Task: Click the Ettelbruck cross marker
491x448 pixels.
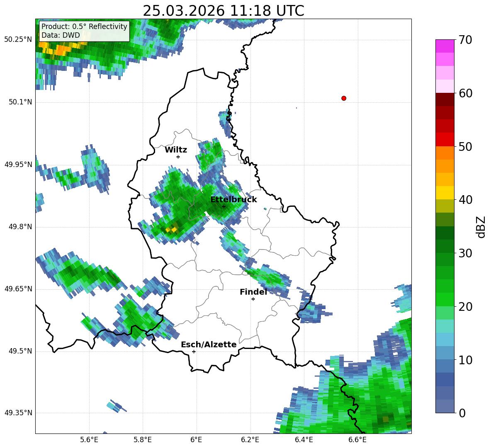Action: point(224,206)
